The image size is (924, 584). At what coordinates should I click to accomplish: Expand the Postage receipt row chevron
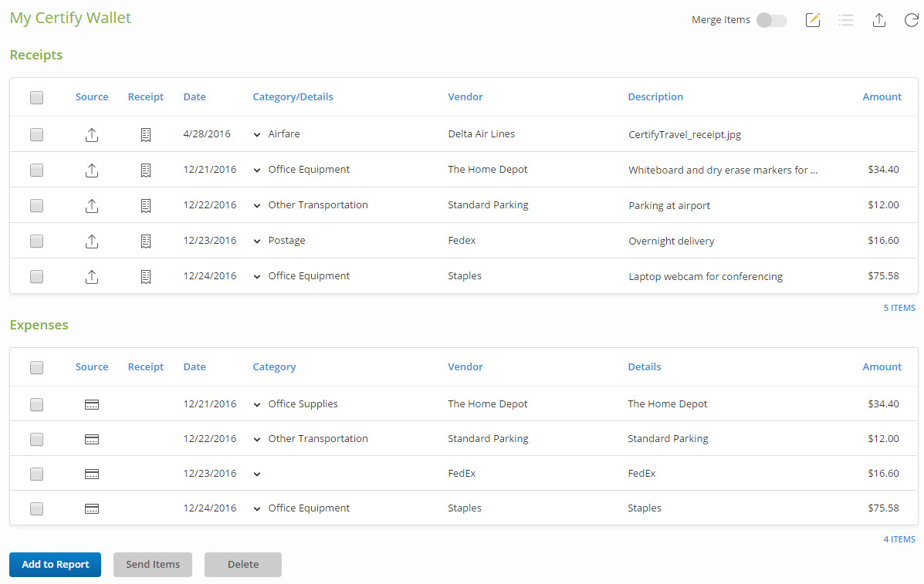(257, 241)
